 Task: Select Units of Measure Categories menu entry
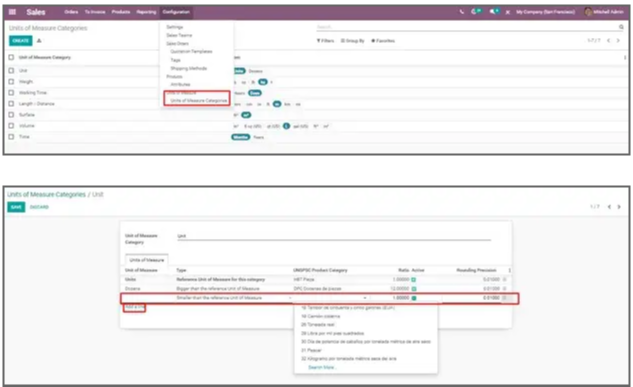[199, 100]
